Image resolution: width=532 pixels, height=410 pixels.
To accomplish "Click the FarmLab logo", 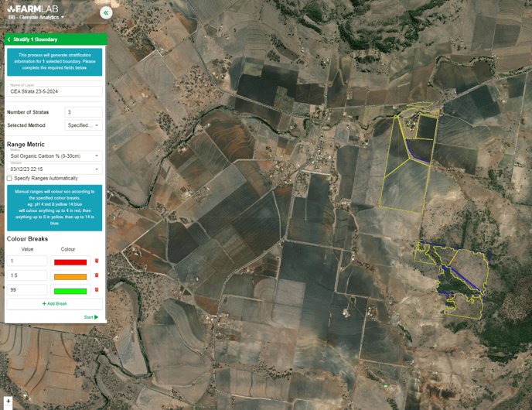I will pyautogui.click(x=33, y=8).
